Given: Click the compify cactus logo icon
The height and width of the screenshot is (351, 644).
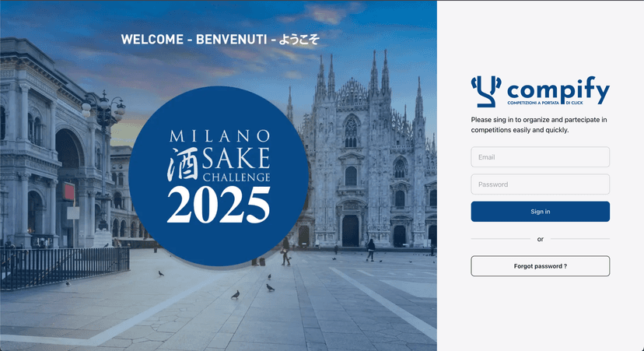Looking at the screenshot, I should [486, 91].
